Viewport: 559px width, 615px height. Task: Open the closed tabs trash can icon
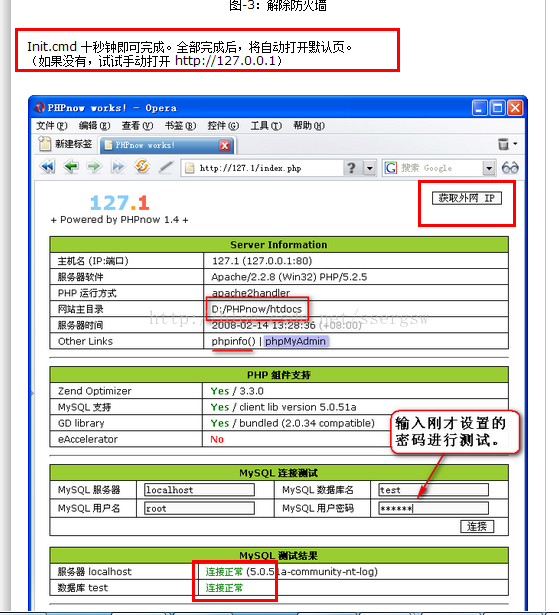(x=503, y=144)
